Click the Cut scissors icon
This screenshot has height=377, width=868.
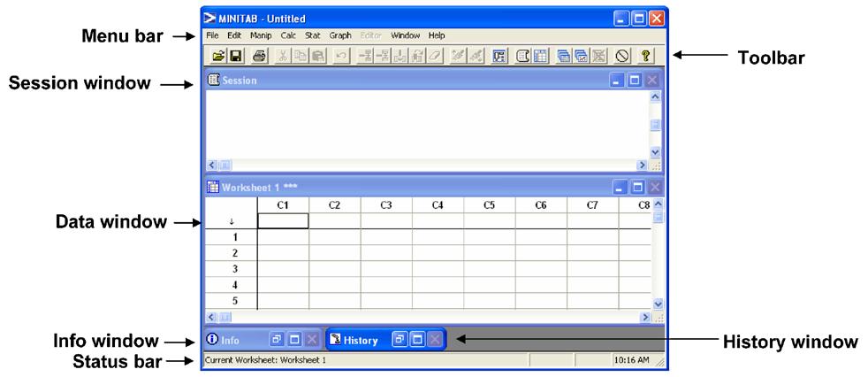(283, 56)
